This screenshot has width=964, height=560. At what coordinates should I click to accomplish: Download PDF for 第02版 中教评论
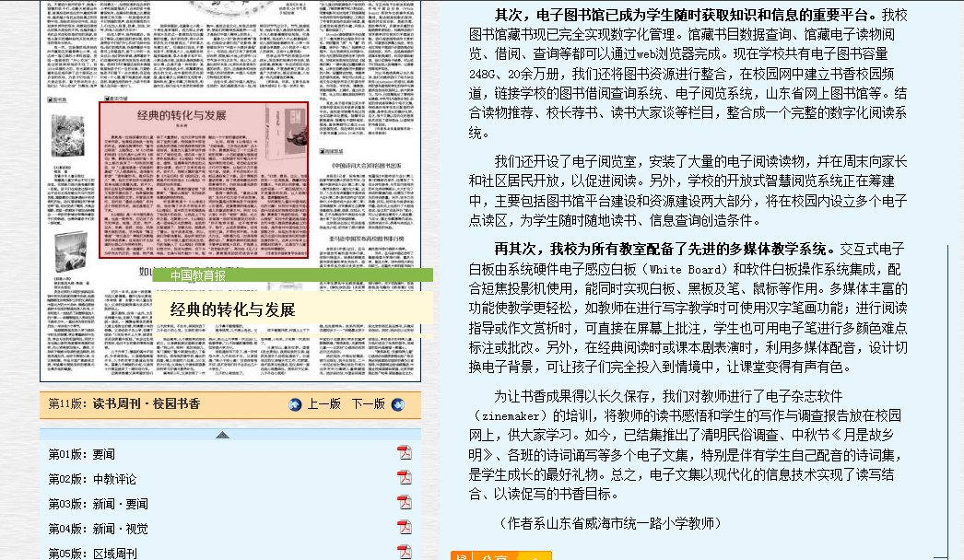[404, 477]
